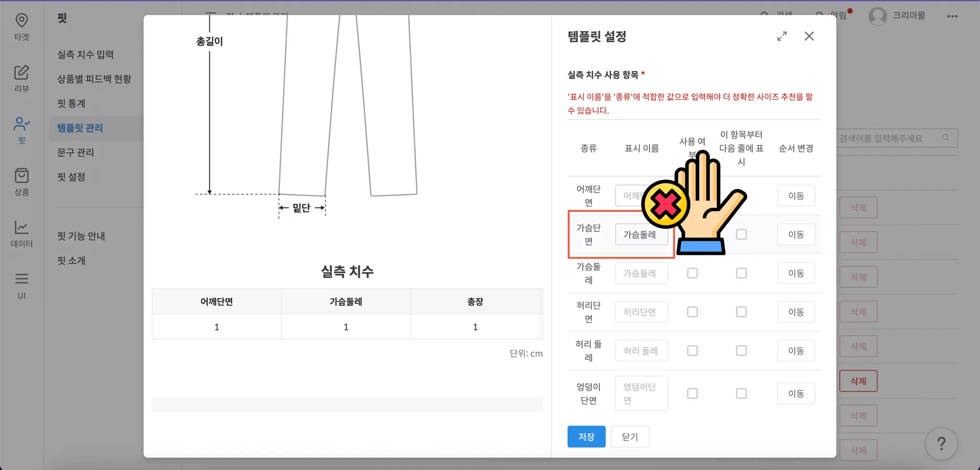Open the help question mark button
The image size is (980, 470).
coord(941,444)
